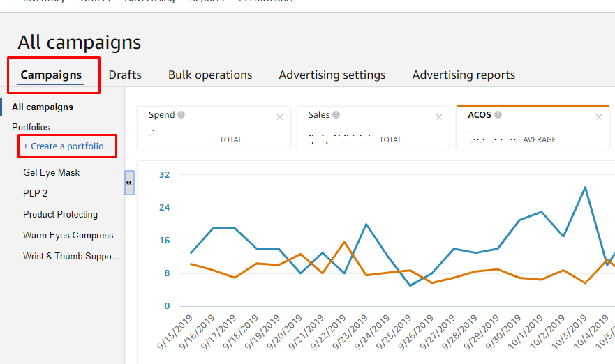This screenshot has width=615, height=364.
Task: Click the Sales info icon
Action: click(336, 115)
